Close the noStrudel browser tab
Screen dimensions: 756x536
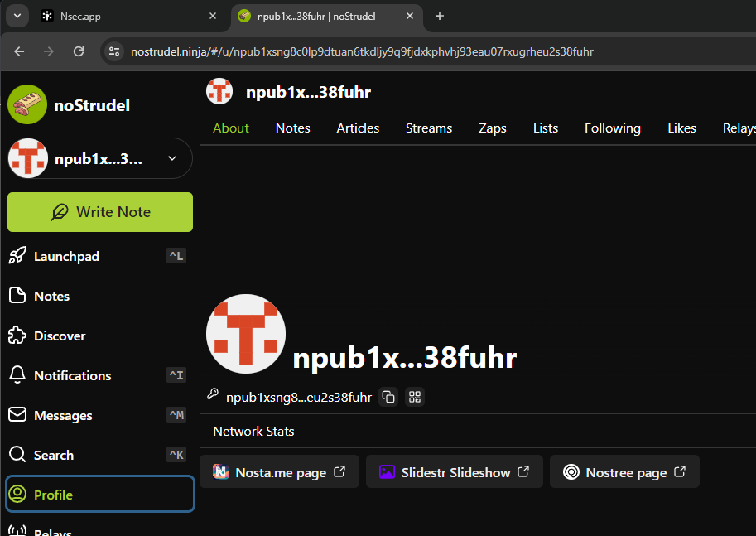(x=410, y=16)
